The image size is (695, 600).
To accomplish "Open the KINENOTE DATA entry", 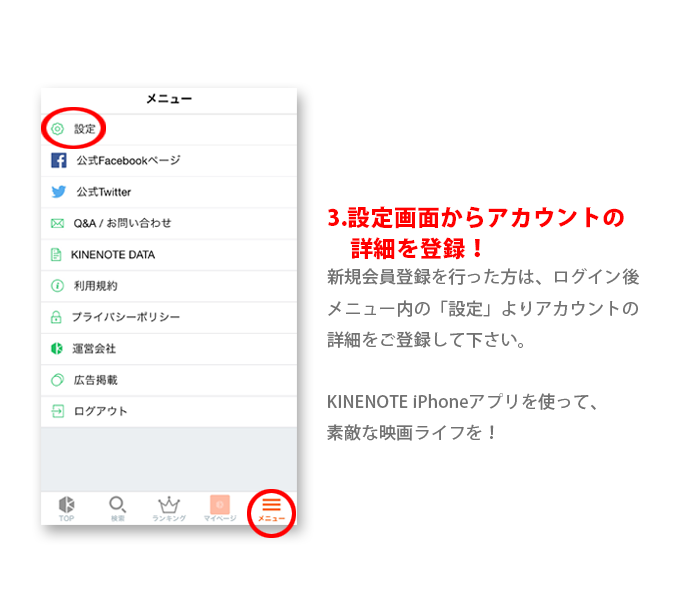I will click(169, 255).
